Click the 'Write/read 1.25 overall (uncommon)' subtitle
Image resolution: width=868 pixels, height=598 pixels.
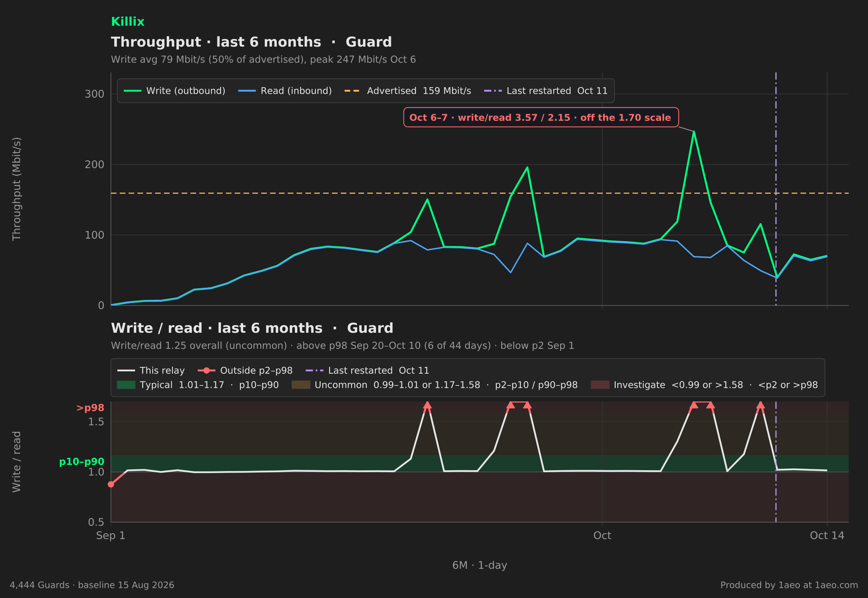[342, 346]
